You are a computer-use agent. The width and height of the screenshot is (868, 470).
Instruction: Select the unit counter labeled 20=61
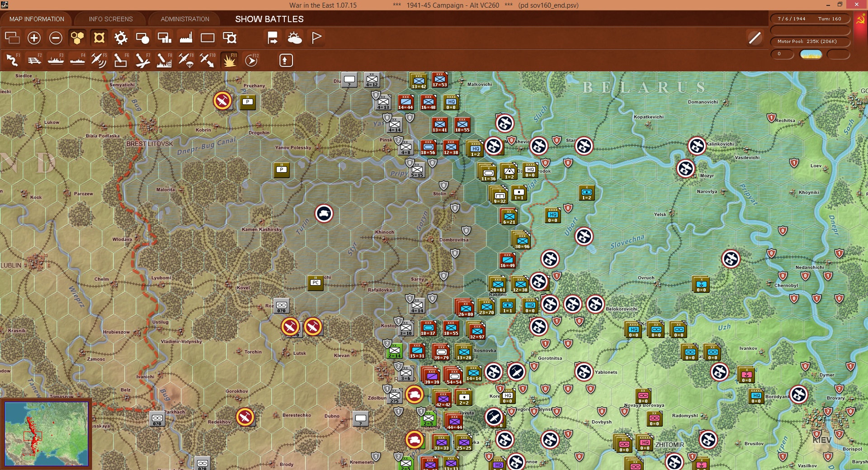pos(498,284)
